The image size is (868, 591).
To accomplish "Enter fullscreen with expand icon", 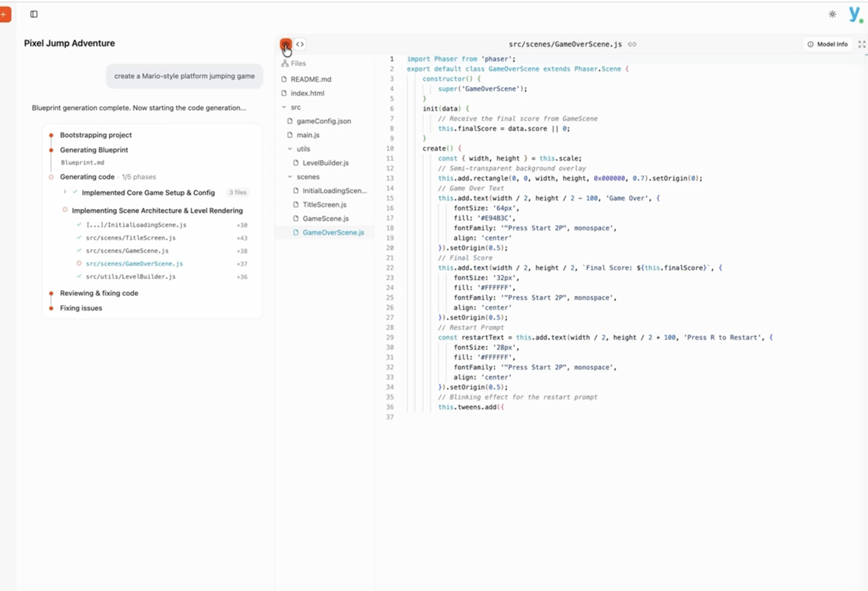I will [x=861, y=45].
